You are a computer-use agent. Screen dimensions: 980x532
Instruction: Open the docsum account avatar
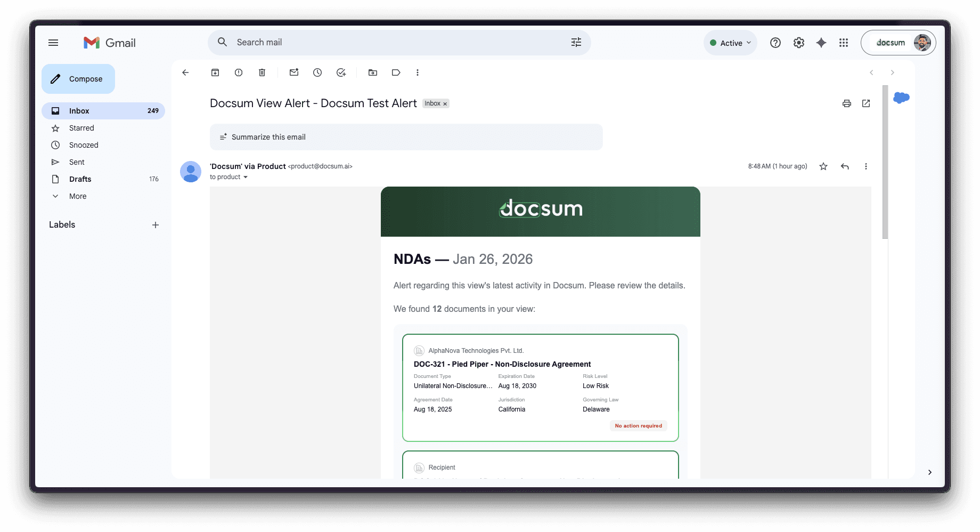pyautogui.click(x=922, y=43)
